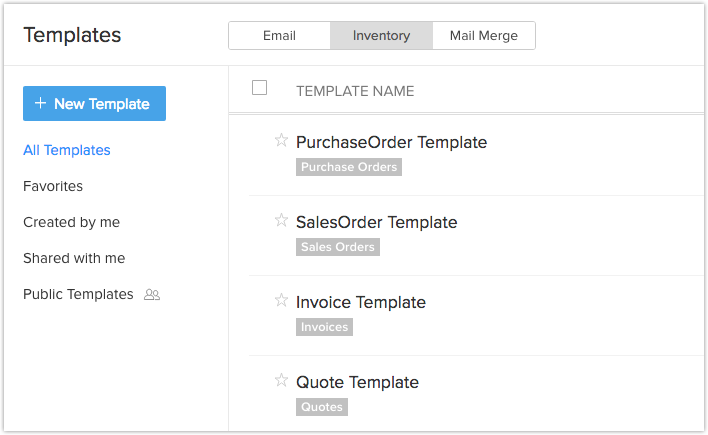Favorite the Quote Template star

pos(281,380)
